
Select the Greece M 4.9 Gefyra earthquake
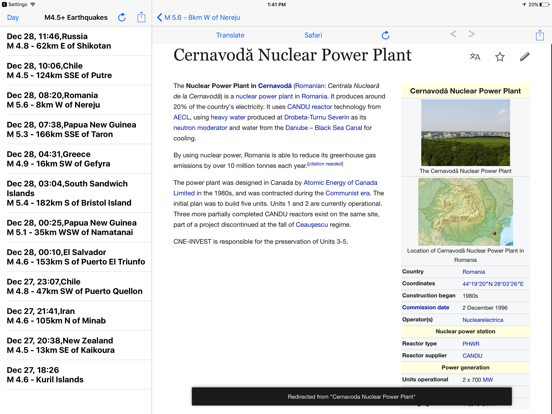76,159
